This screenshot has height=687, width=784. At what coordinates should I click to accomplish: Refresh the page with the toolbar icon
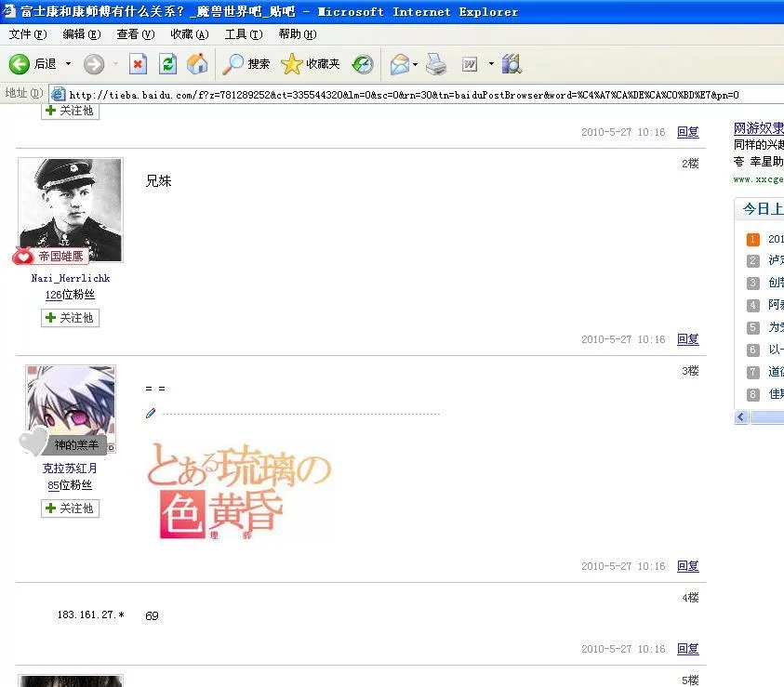point(167,64)
